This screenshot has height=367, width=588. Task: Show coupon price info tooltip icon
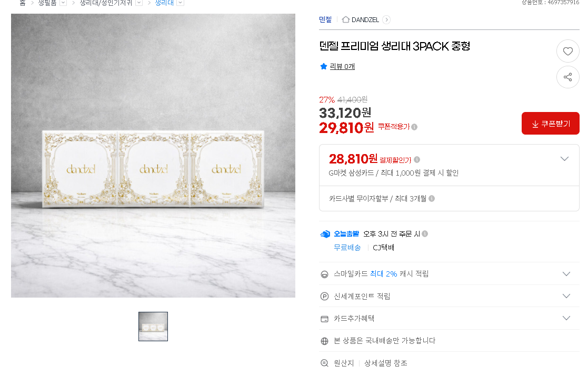pyautogui.click(x=414, y=127)
